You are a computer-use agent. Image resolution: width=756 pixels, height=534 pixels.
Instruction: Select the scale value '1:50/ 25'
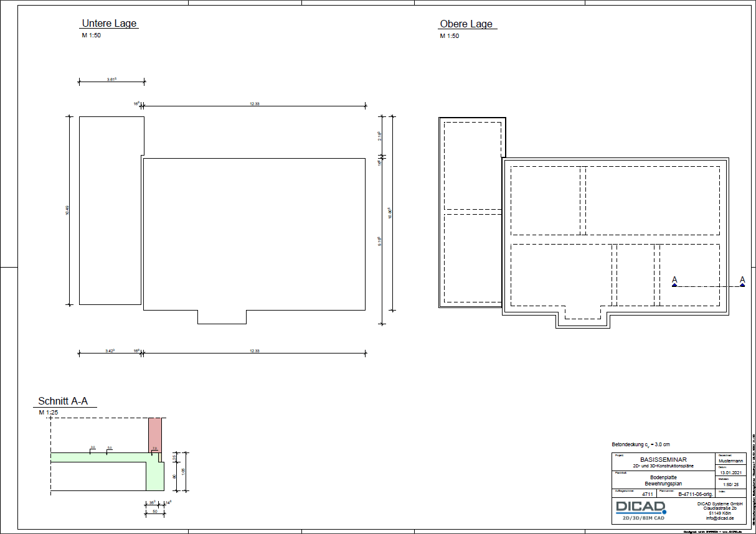[x=730, y=484]
